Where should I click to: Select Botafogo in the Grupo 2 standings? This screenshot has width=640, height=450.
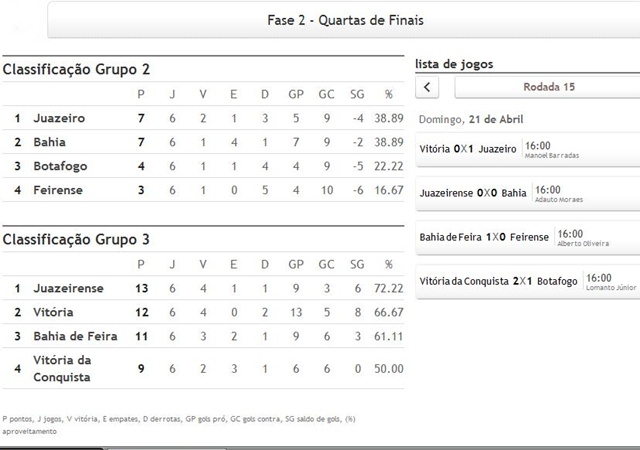[59, 166]
